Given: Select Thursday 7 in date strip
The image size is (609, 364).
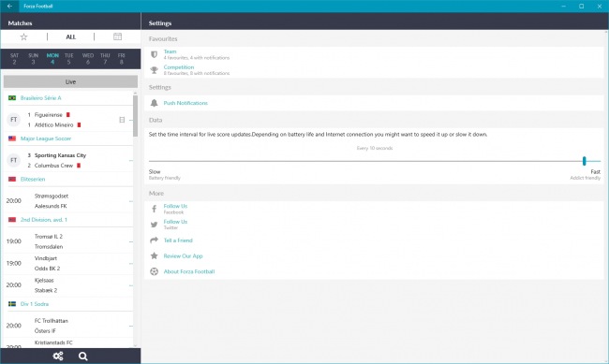Looking at the screenshot, I should click(105, 59).
